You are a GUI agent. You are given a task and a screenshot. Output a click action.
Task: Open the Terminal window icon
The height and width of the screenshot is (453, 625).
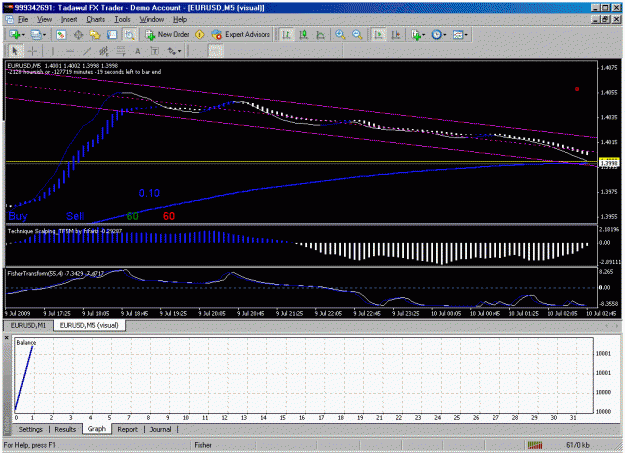112,35
